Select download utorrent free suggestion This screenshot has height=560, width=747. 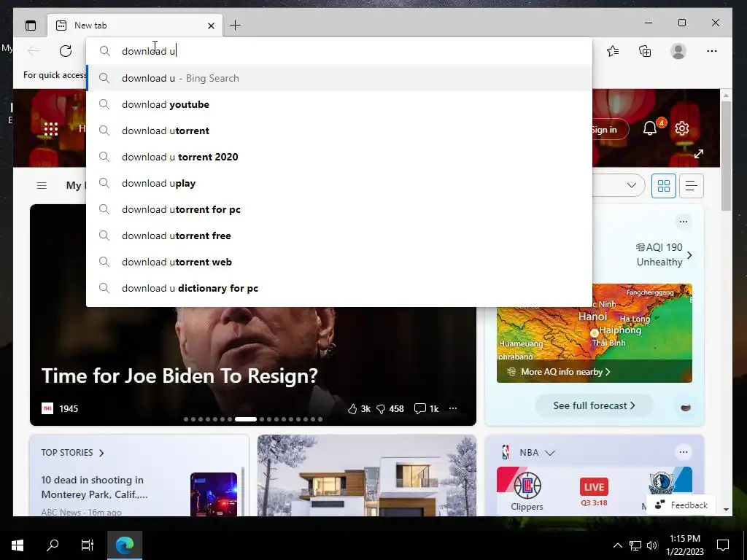click(x=339, y=236)
